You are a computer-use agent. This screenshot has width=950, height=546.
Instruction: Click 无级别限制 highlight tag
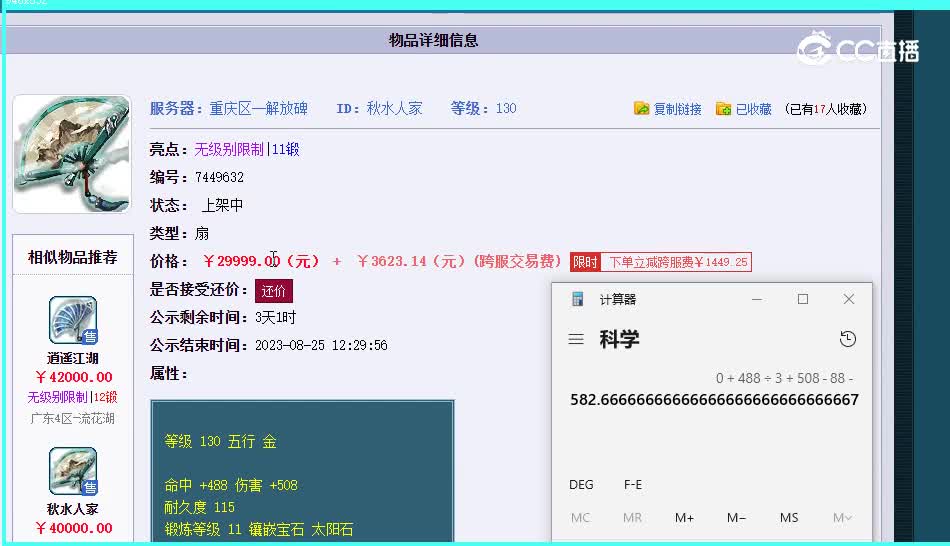pyautogui.click(x=229, y=149)
